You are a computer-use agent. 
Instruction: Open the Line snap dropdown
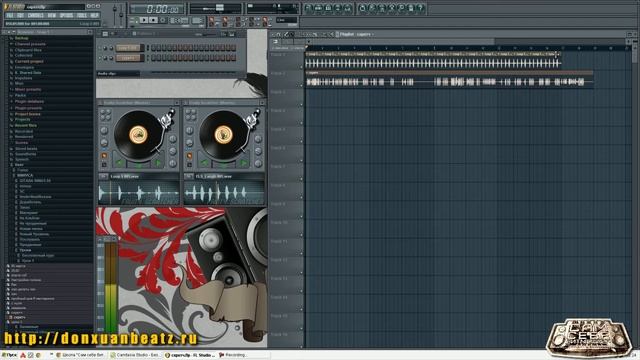pos(287,20)
